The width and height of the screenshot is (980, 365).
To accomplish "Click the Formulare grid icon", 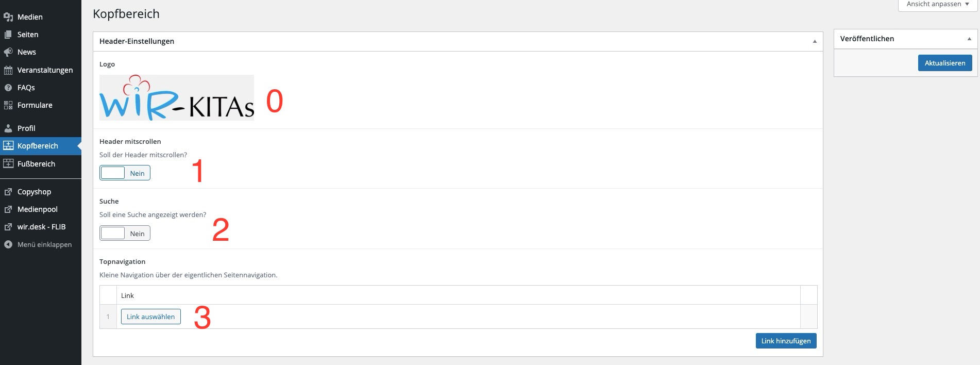I will point(8,105).
